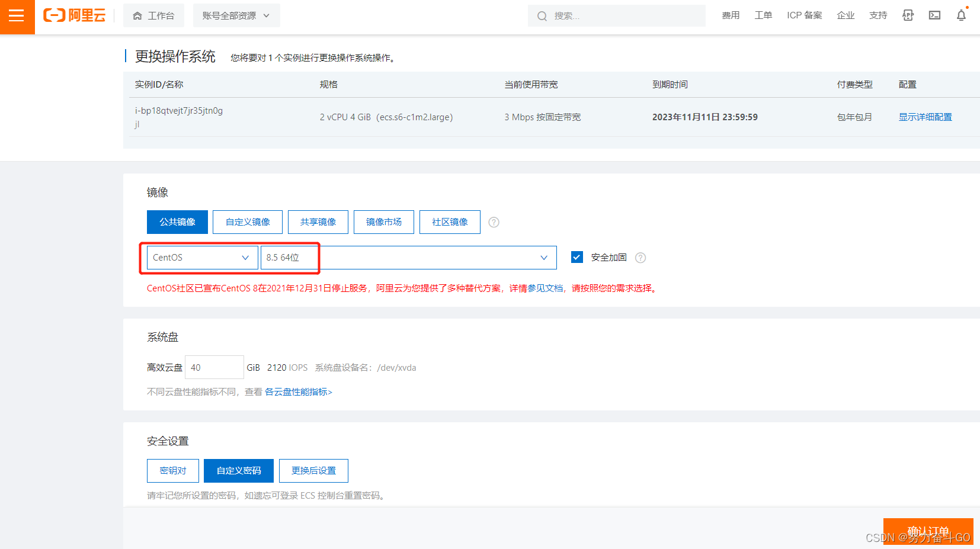Toggle the 安全加固 checkbox

[577, 258]
